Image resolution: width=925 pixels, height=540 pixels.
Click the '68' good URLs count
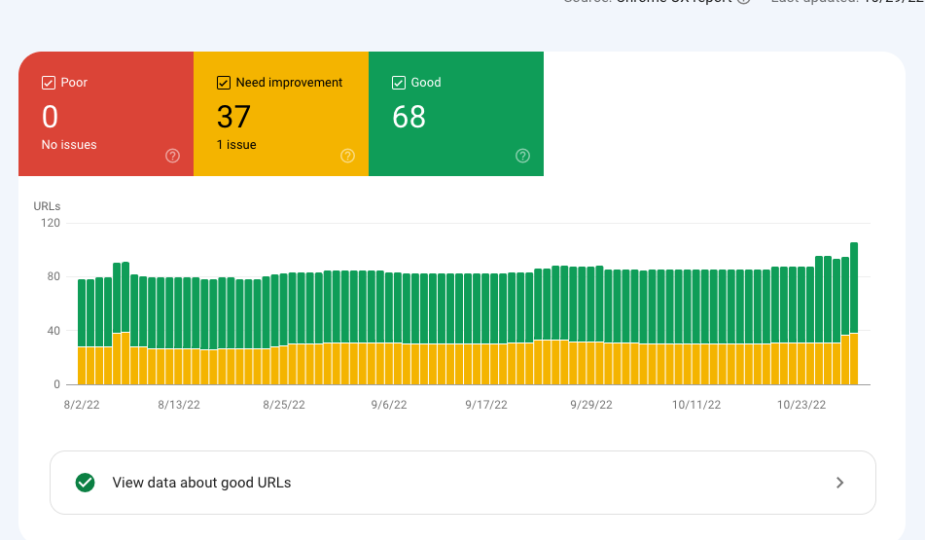coord(409,117)
